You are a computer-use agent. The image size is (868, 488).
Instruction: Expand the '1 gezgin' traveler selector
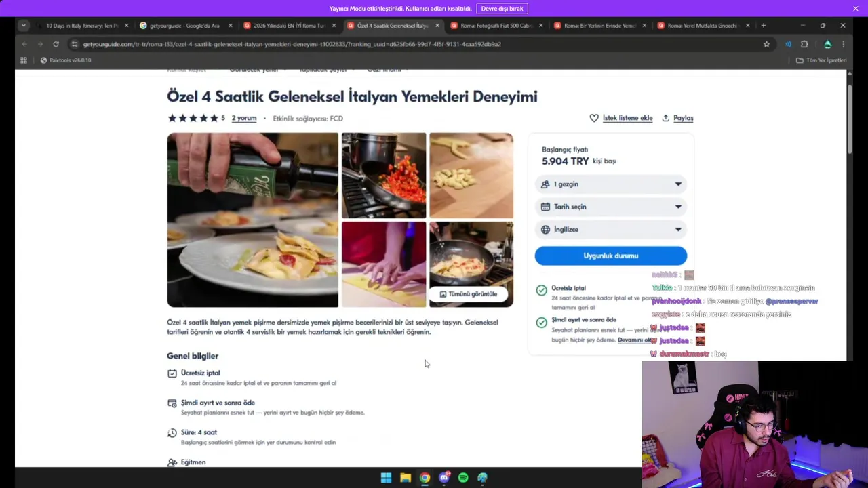(x=611, y=184)
